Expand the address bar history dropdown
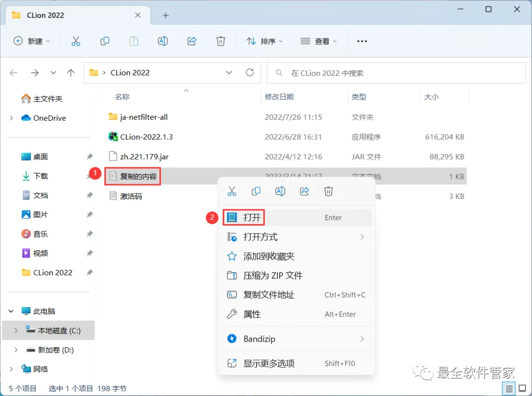532x396 pixels. (229, 72)
